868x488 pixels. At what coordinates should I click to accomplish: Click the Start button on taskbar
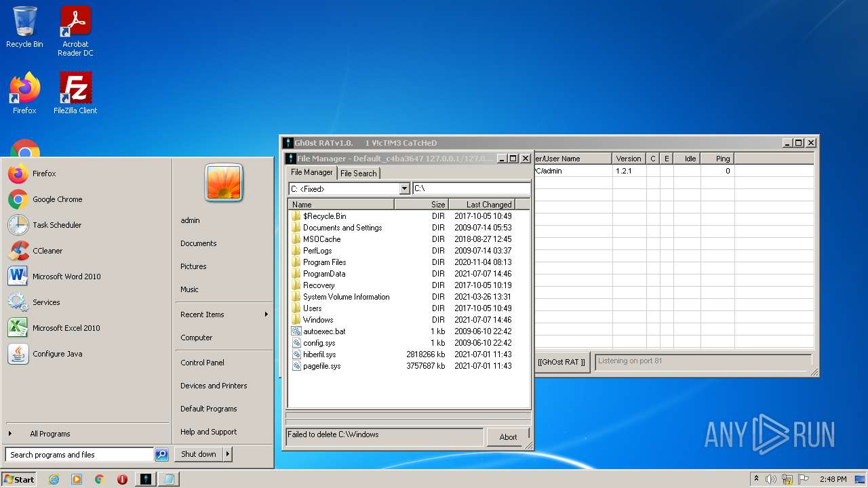[19, 479]
